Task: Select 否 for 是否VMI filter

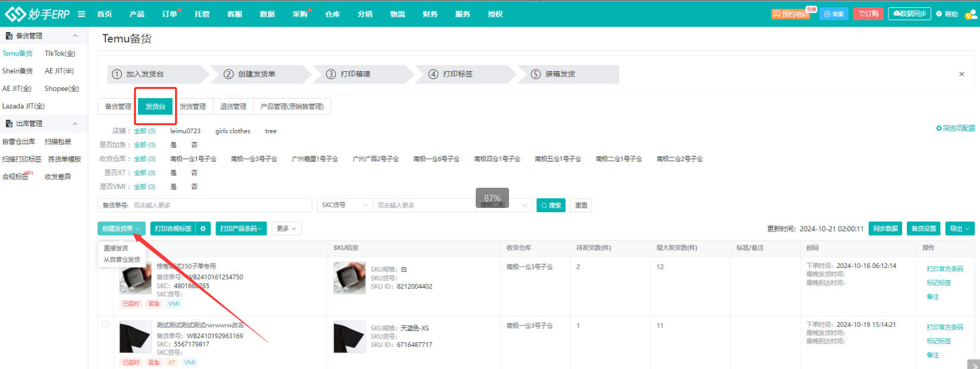Action: point(194,187)
